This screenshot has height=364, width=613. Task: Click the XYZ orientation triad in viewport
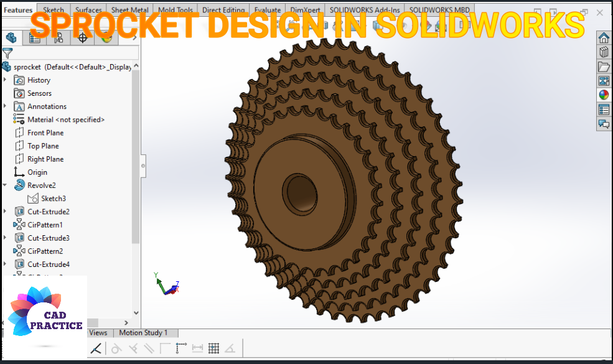[167, 284]
